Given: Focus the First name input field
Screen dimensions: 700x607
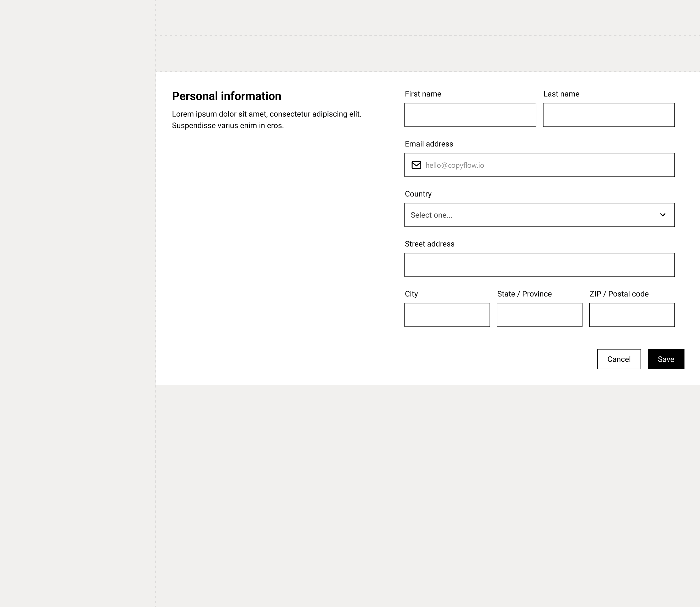Looking at the screenshot, I should point(470,115).
